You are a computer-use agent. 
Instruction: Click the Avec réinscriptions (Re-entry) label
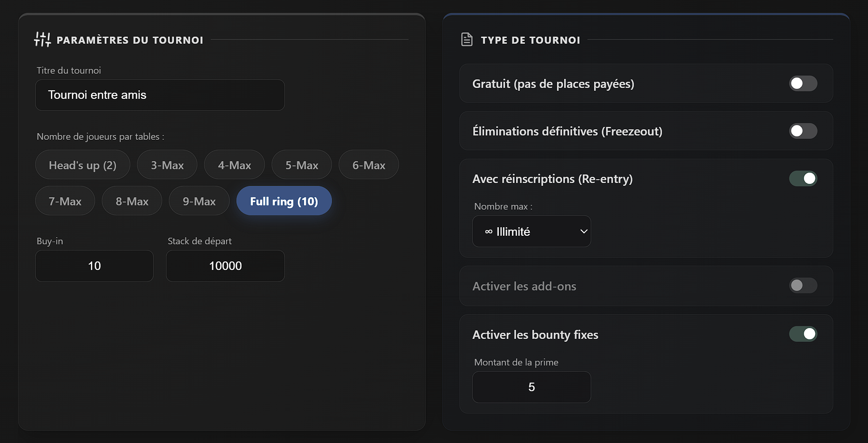[x=552, y=179]
